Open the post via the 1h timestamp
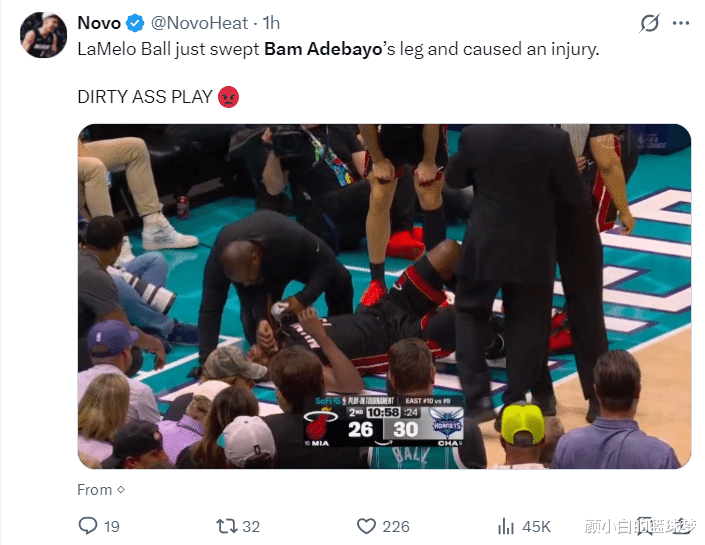The width and height of the screenshot is (705, 545). pyautogui.click(x=271, y=23)
